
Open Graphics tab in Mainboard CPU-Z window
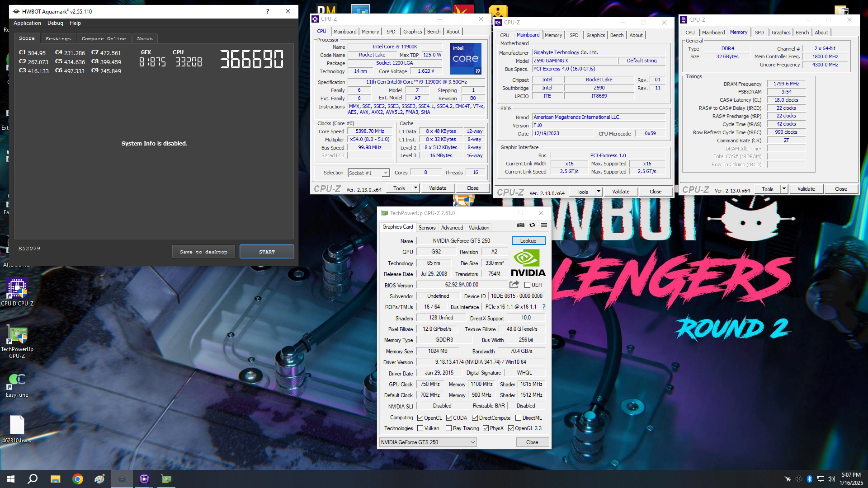pyautogui.click(x=595, y=35)
